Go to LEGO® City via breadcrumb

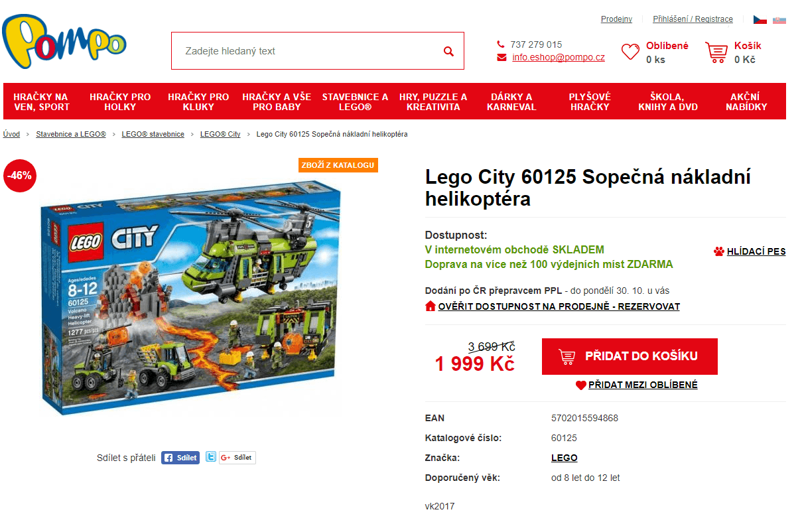pos(220,134)
